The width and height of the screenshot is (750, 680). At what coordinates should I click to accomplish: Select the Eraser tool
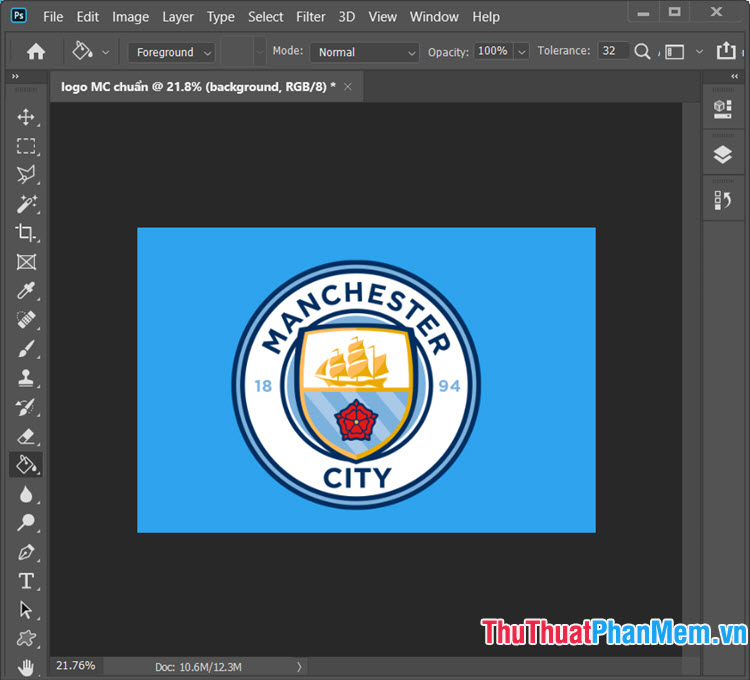coord(26,436)
